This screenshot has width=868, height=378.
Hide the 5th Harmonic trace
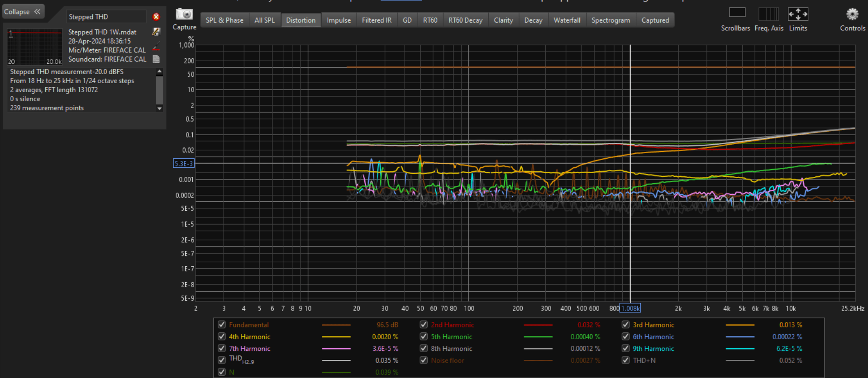tap(424, 336)
